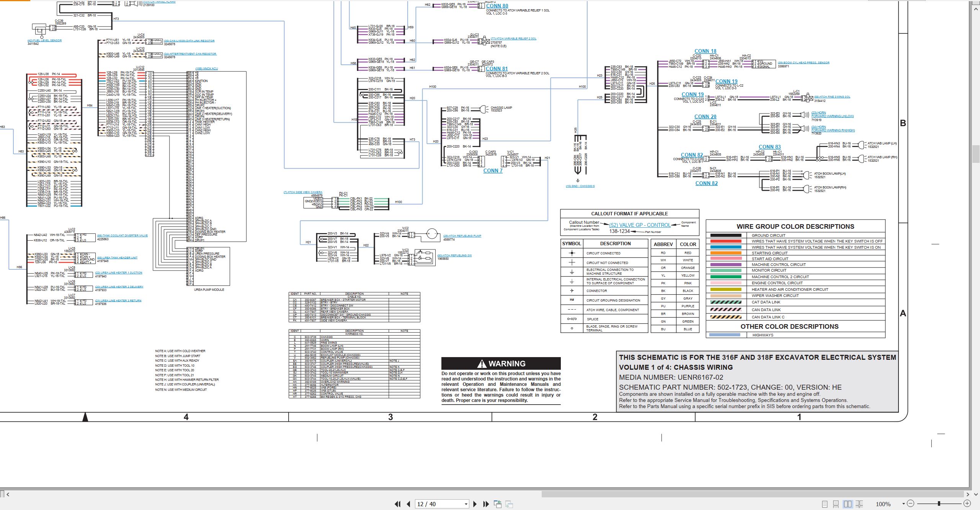Follow the CONN 7 link
The image size is (980, 510).
493,171
